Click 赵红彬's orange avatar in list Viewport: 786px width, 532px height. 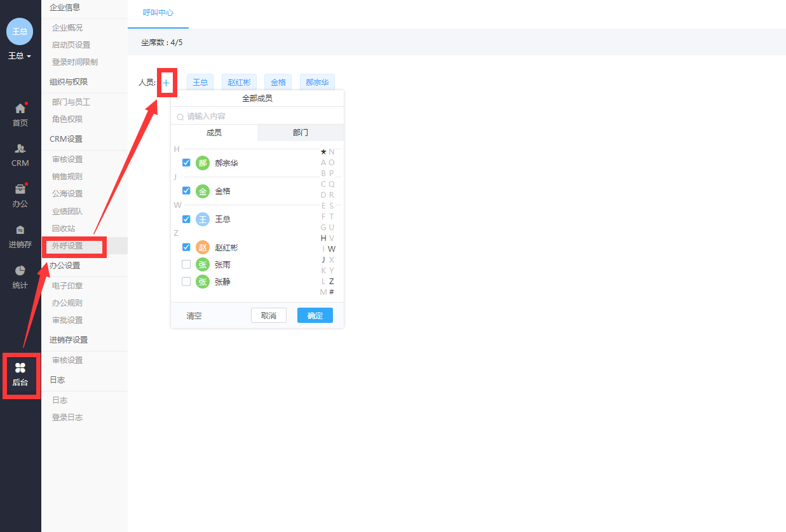[203, 247]
